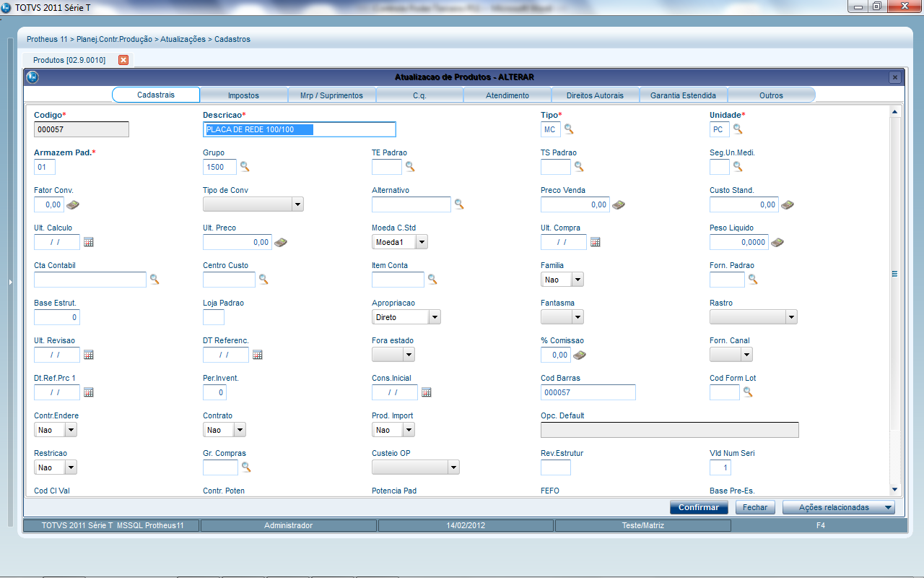Open calculator icon next to Ult. Preco
Screen dimensions: 924x578
281,242
